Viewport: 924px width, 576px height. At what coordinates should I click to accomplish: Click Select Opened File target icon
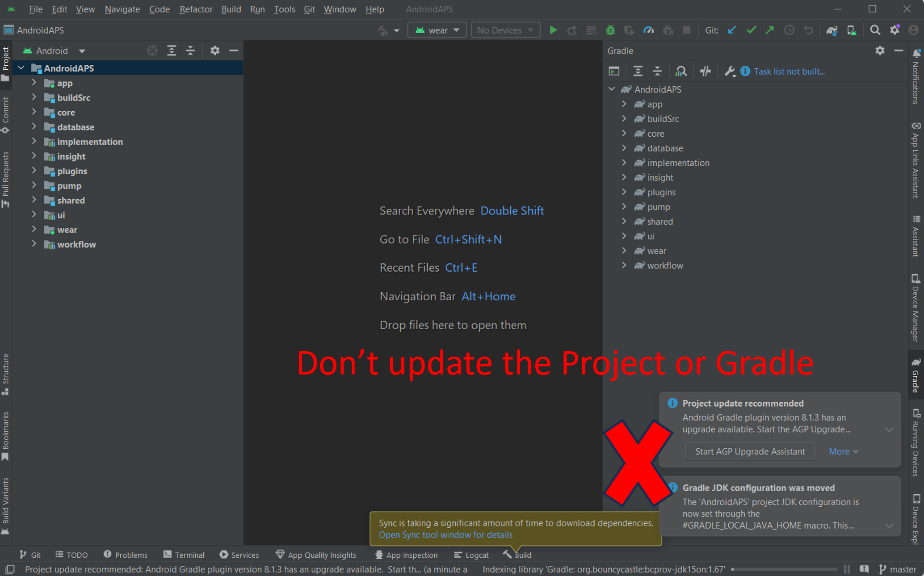point(152,51)
